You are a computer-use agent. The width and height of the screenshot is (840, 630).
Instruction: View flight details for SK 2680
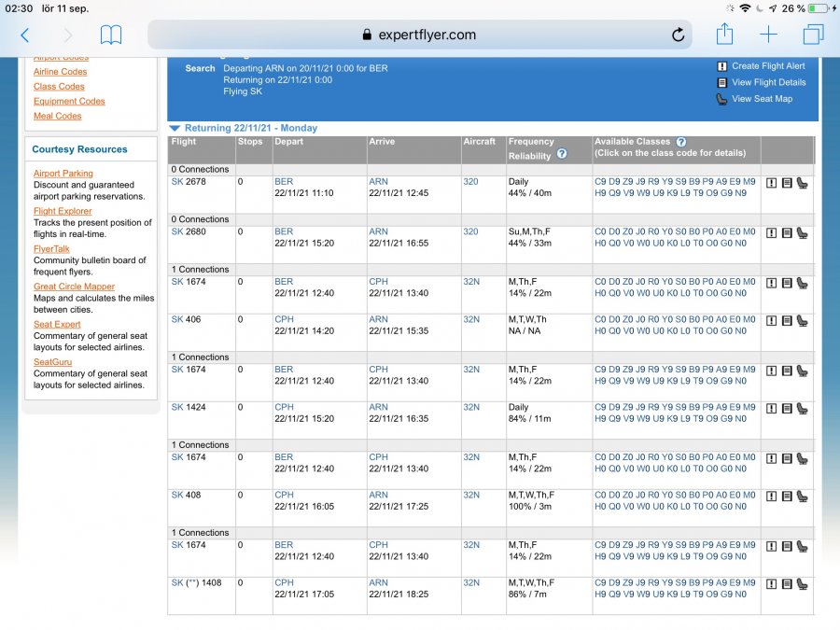(787, 232)
